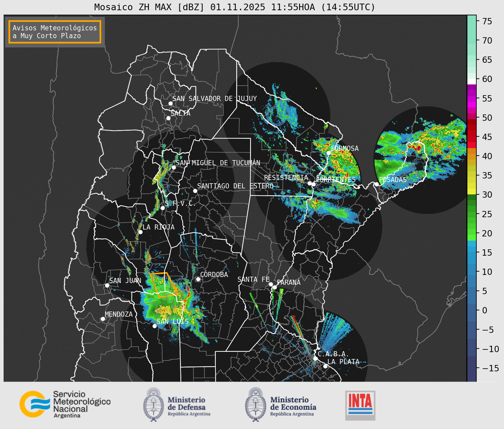Click the Corrientes city marker dot
The width and height of the screenshot is (504, 429).
(313, 184)
